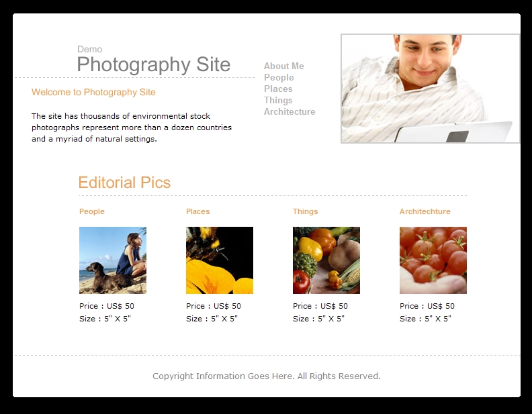Click the Welcome to Photography Site heading

pos(93,92)
